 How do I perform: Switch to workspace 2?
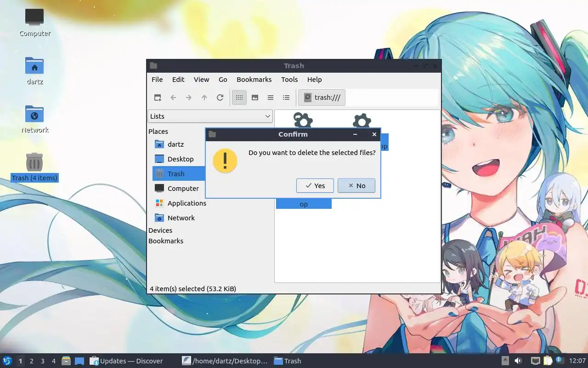point(31,361)
